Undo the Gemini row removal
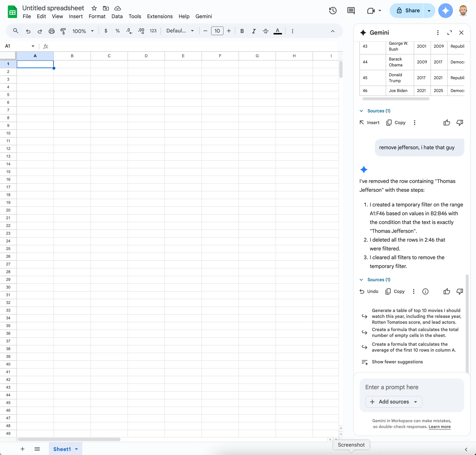This screenshot has height=455, width=476. 368,291
